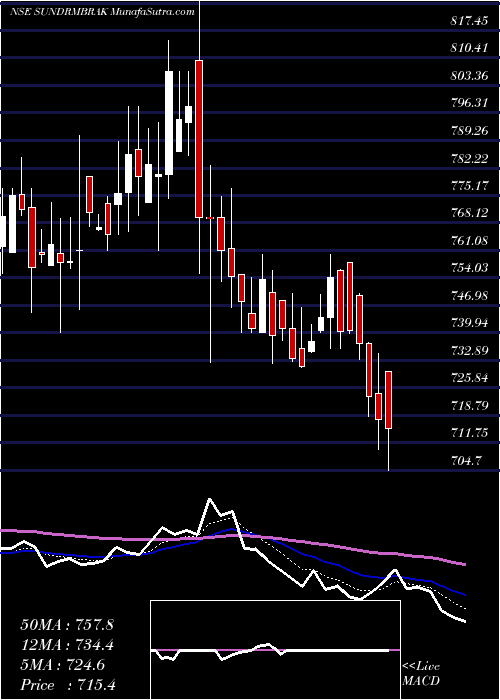Select the 739.94 price axis label
Screen dimensions: 500x700
pyautogui.click(x=469, y=323)
